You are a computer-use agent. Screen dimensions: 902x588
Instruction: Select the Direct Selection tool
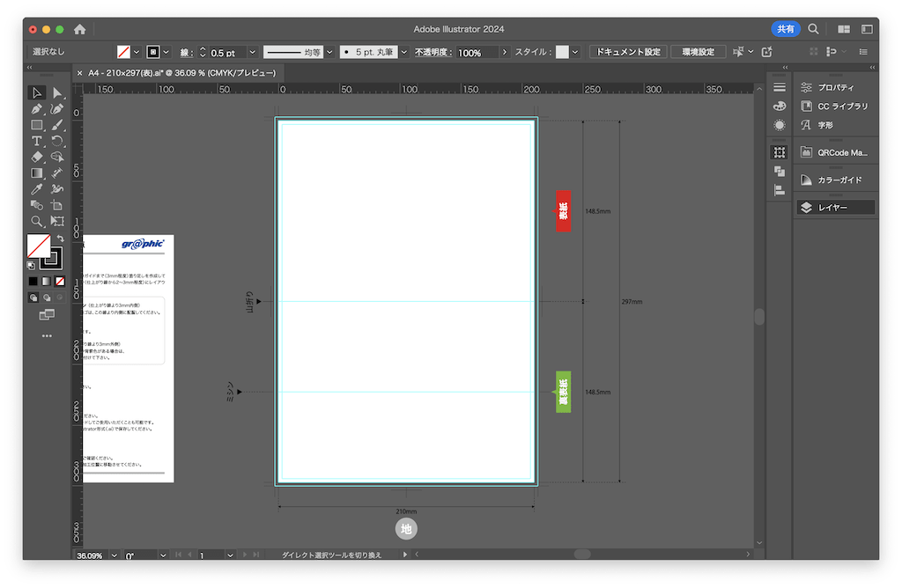[x=57, y=93]
